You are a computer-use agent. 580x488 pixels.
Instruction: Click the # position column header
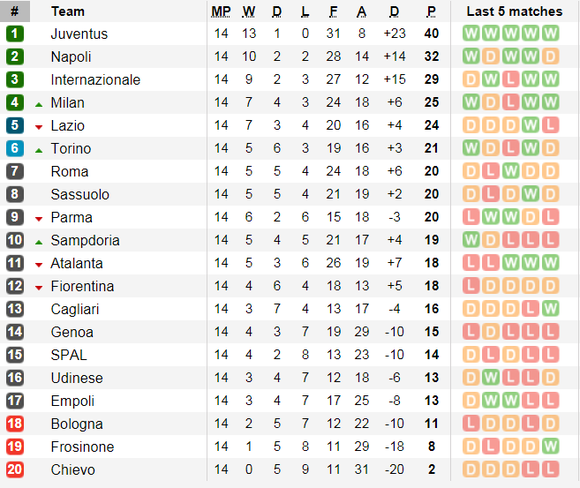pyautogui.click(x=15, y=11)
